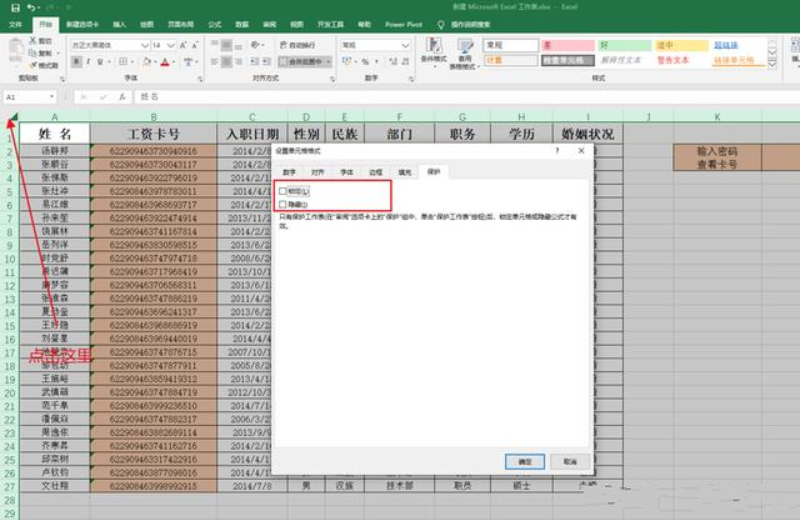Check the 锁定 (Locked) checkbox
801x520 pixels.
click(282, 191)
